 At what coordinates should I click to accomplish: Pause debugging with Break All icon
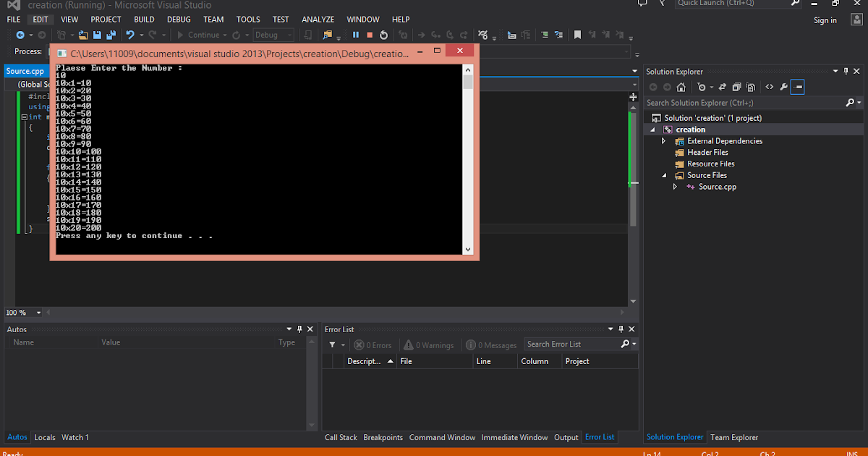[x=356, y=35]
